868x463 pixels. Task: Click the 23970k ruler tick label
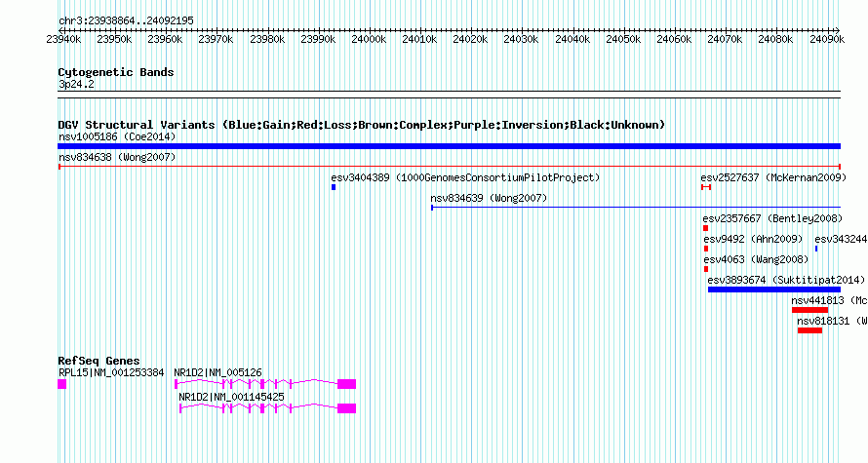[216, 39]
